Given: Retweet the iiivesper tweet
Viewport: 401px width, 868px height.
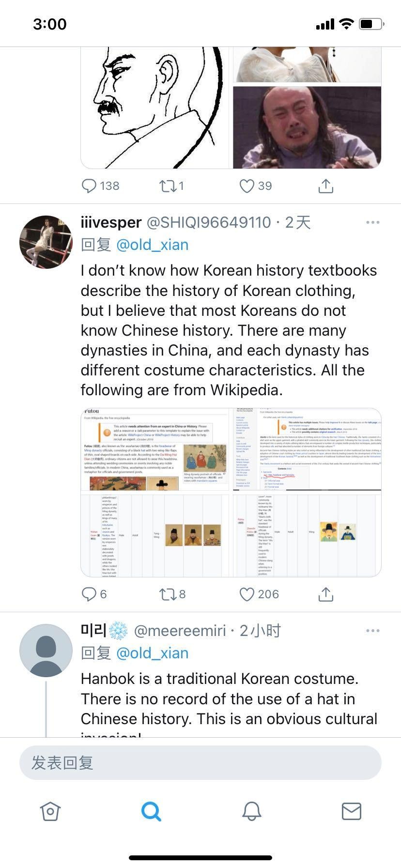Looking at the screenshot, I should [168, 594].
